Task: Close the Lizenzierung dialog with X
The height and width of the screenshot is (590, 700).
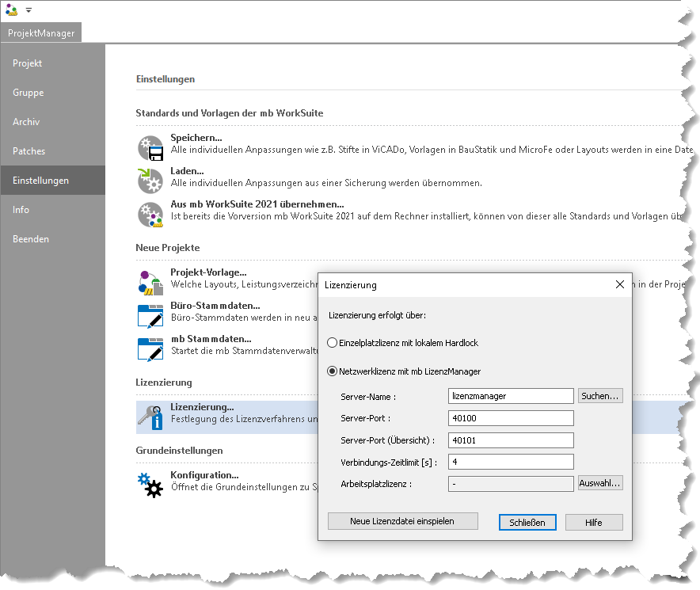Action: coord(620,284)
